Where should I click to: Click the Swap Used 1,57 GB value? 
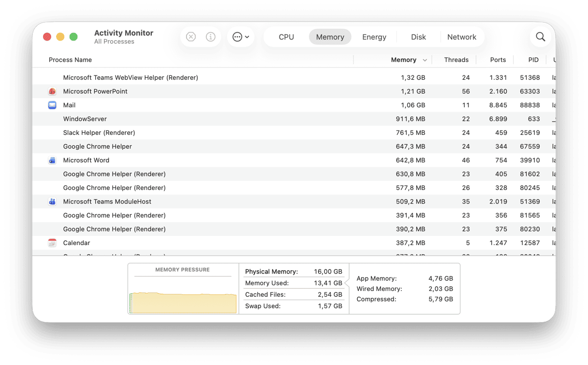(x=331, y=306)
